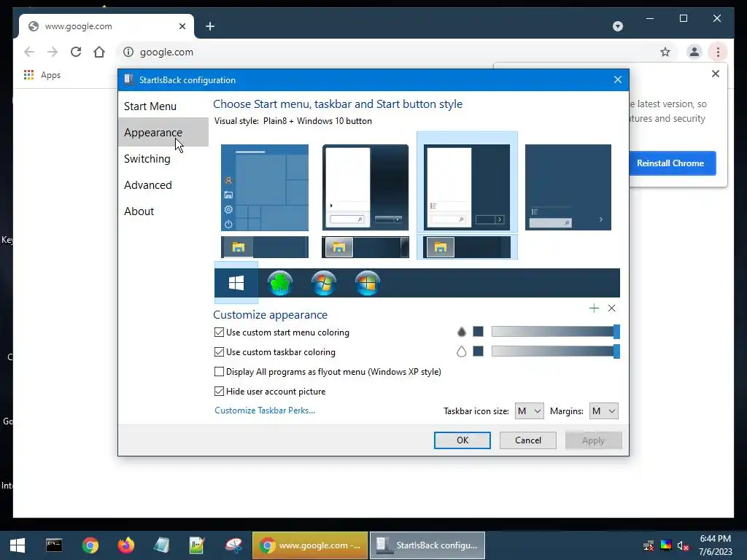Switch to the www.google.com taskbar window
This screenshot has width=747, height=560.
click(x=310, y=545)
